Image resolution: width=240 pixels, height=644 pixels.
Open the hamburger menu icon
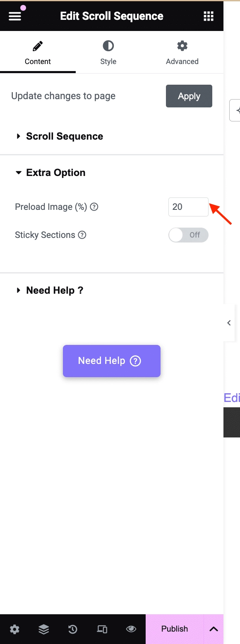[x=14, y=16]
